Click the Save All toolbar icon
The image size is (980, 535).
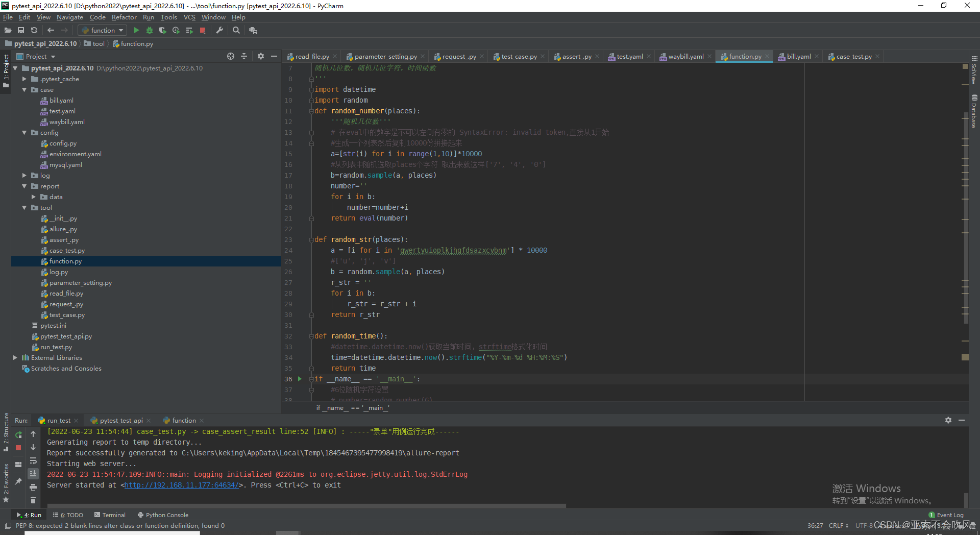(21, 31)
